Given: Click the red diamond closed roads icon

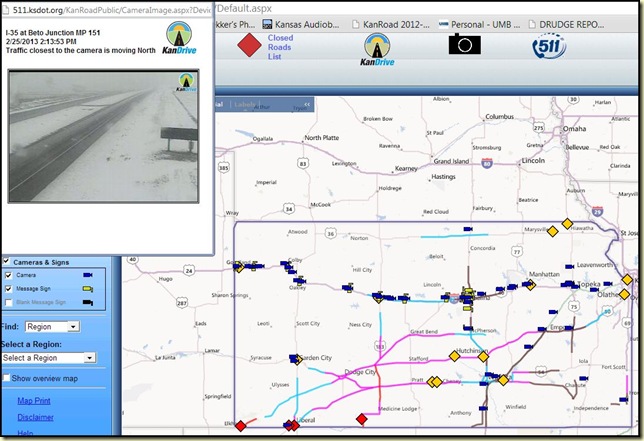Looking at the screenshot, I should point(249,45).
